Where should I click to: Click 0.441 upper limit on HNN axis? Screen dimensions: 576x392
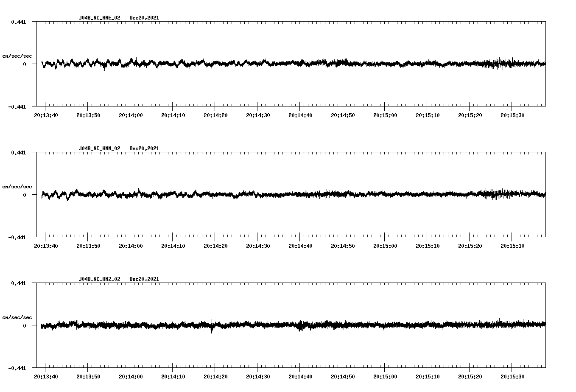(x=18, y=152)
